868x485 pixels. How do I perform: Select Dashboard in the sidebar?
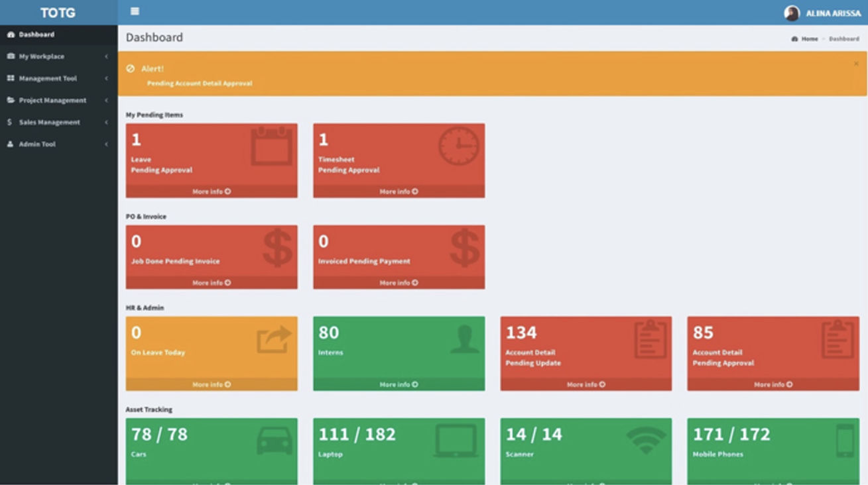[36, 34]
